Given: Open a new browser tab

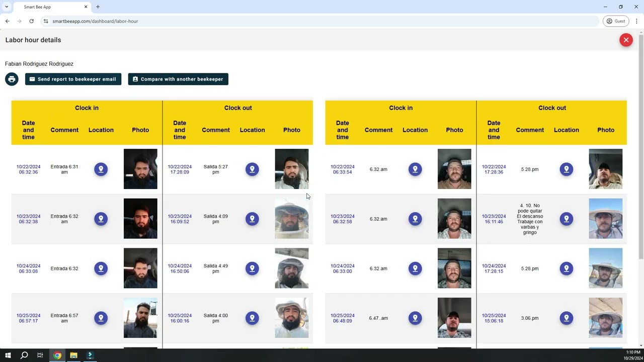Looking at the screenshot, I should [98, 7].
